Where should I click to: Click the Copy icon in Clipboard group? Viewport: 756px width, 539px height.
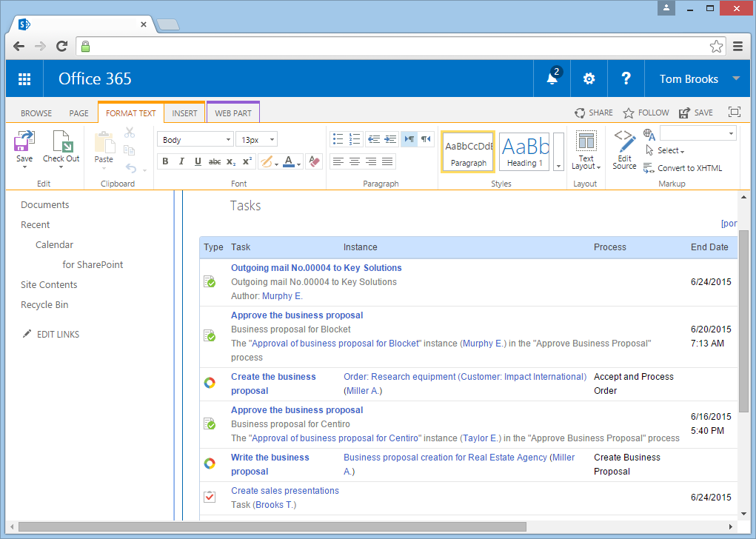[x=130, y=150]
